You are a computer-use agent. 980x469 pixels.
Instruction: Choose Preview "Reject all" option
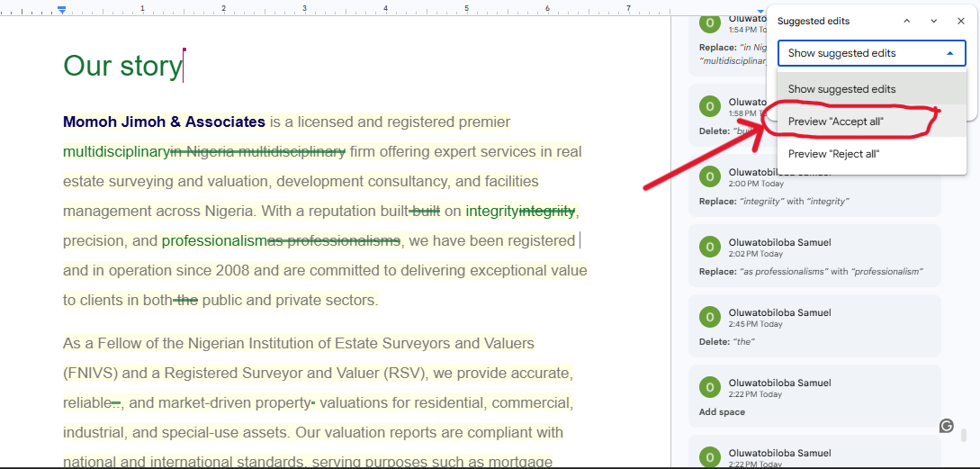coord(872,154)
